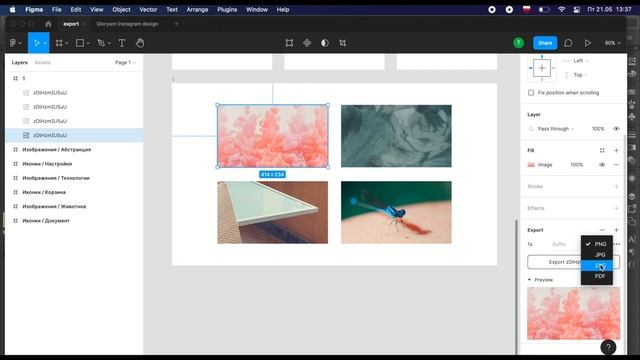Click the Crop image icon
Image resolution: width=640 pixels, height=360 pixels.
pos(343,43)
